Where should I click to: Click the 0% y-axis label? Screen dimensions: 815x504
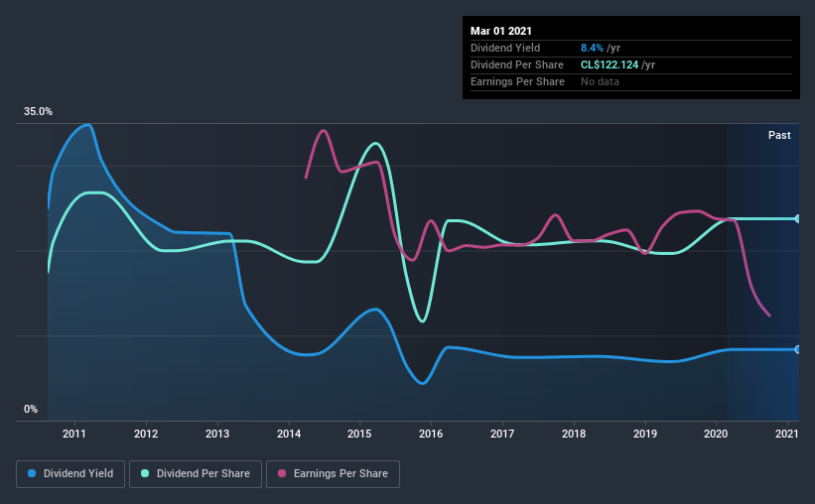(31, 410)
